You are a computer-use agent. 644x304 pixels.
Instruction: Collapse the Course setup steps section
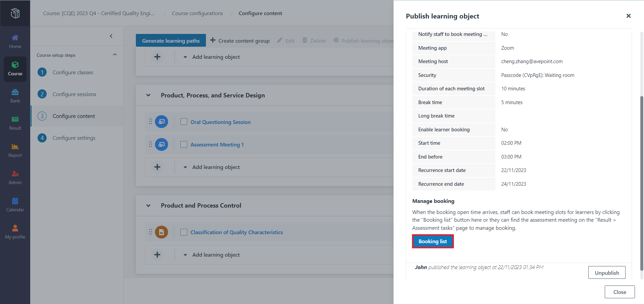point(115,55)
